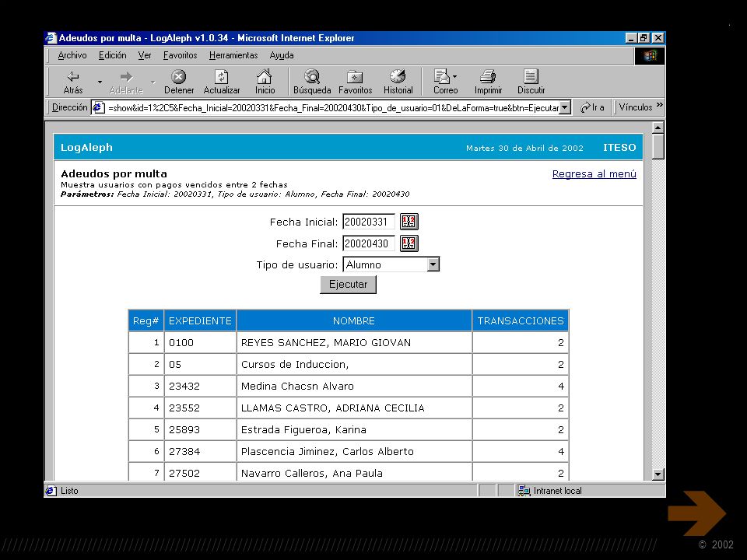Select the Medina Chacsn Alvaro cell
This screenshot has height=560, width=747.
point(354,387)
